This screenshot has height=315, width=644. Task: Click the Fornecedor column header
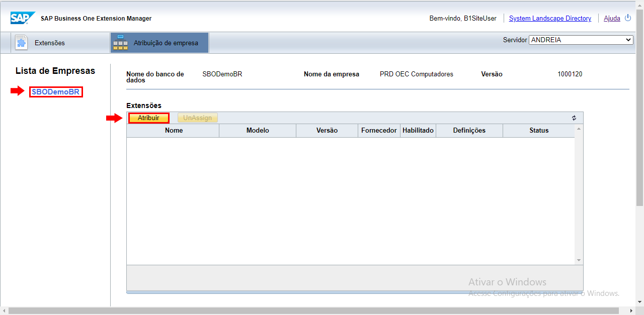379,130
